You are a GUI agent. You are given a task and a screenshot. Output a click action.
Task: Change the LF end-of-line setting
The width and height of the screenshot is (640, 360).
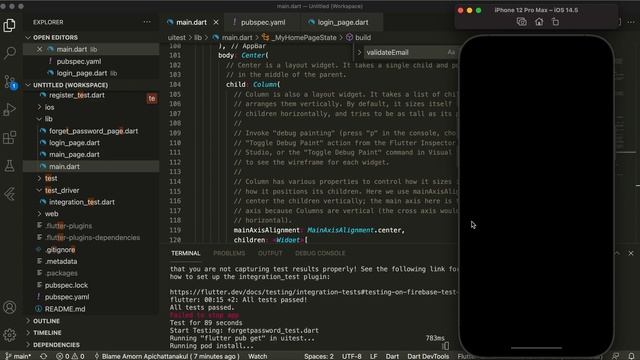373,356
